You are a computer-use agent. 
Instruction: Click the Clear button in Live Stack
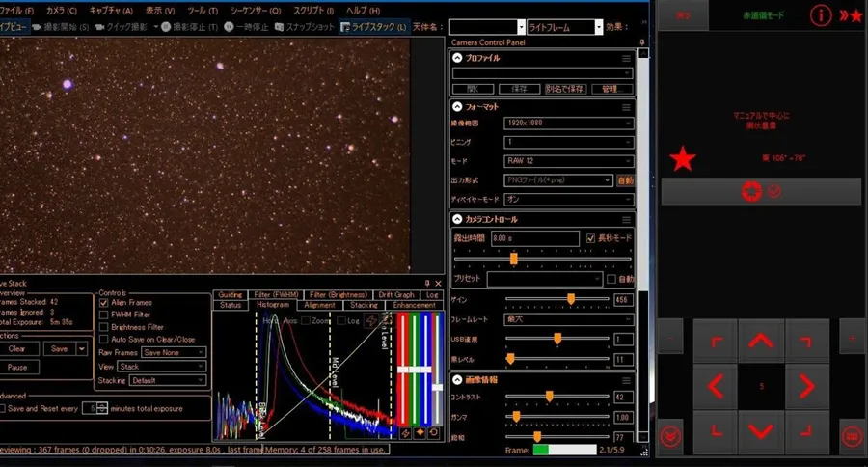(x=17, y=348)
